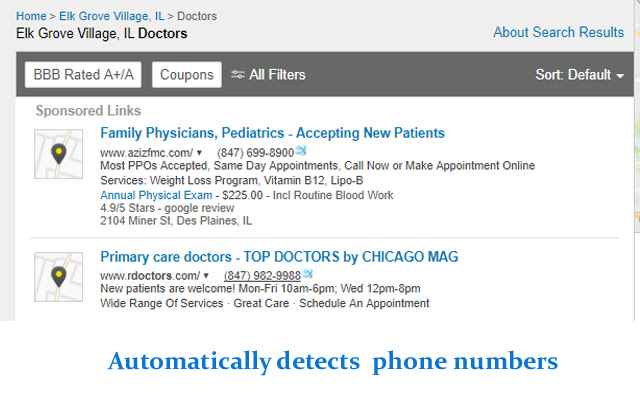This screenshot has height=400, width=640.
Task: Click the map pin for Family Physicians listing
Action: (x=59, y=153)
